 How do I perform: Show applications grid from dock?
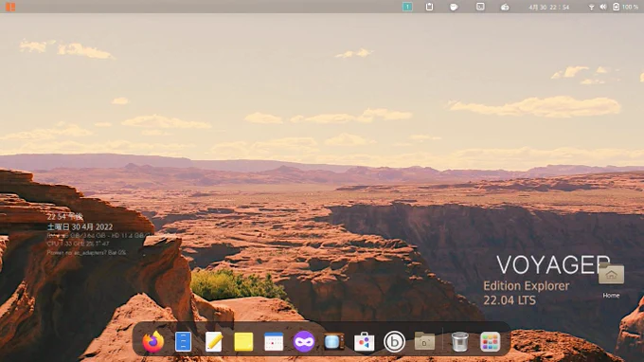click(490, 341)
